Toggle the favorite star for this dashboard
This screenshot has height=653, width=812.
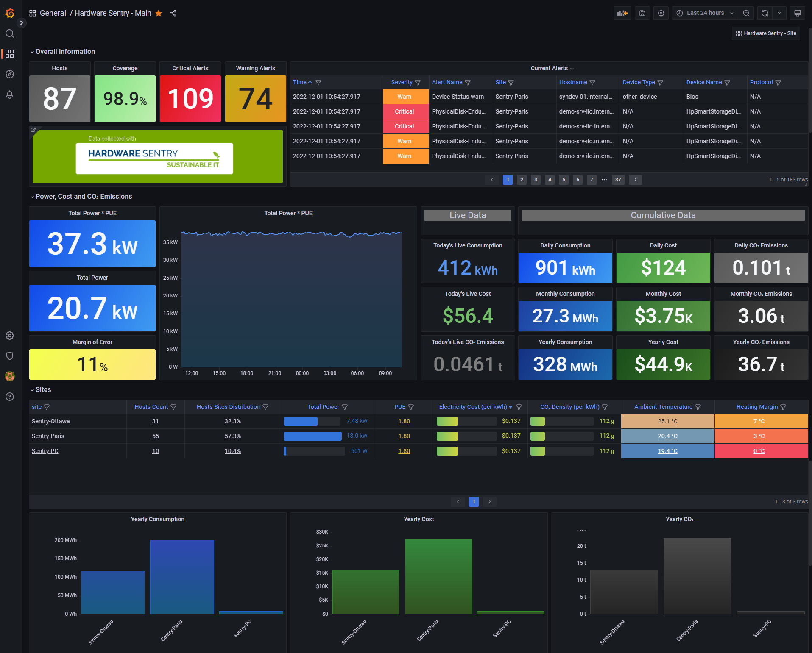point(159,13)
